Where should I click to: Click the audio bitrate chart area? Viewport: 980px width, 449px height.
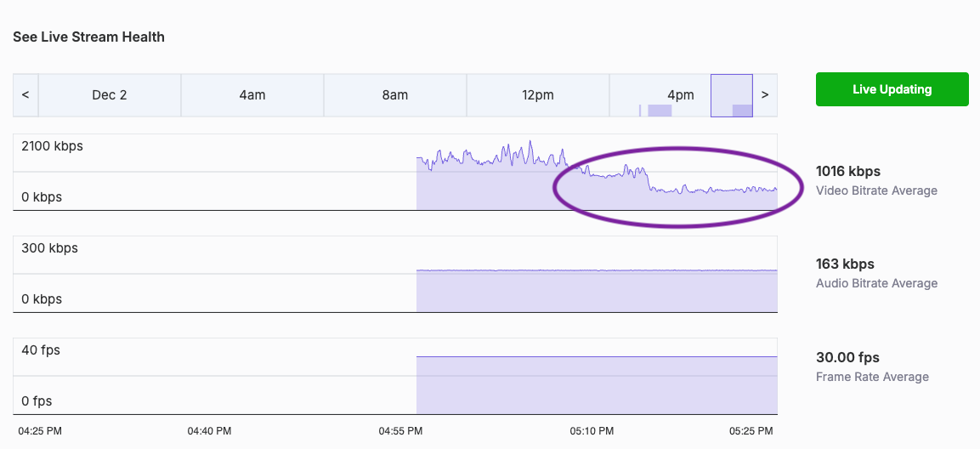coord(395,274)
